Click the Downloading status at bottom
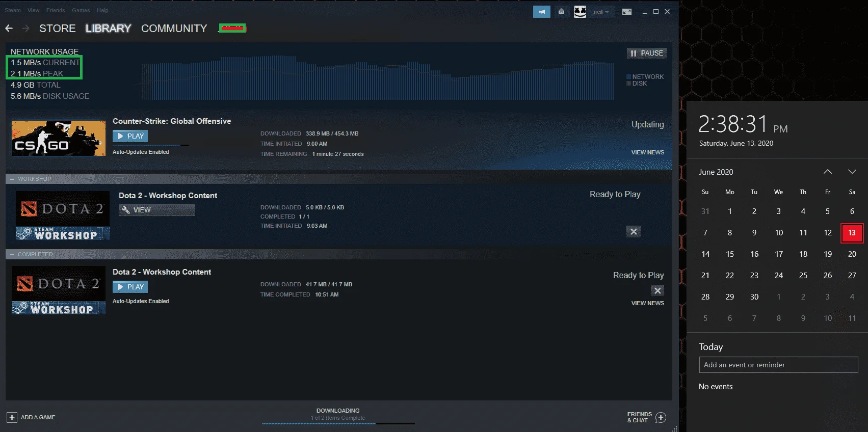The height and width of the screenshot is (432, 868). coord(338,411)
